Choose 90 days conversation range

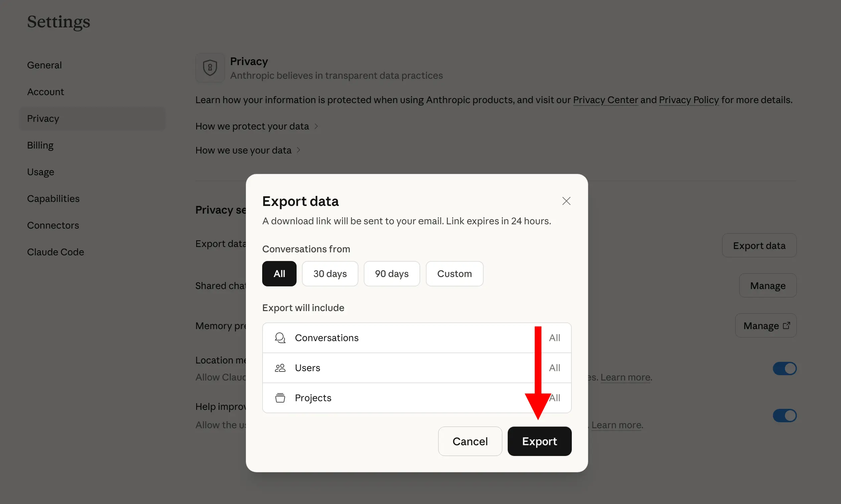pyautogui.click(x=391, y=274)
